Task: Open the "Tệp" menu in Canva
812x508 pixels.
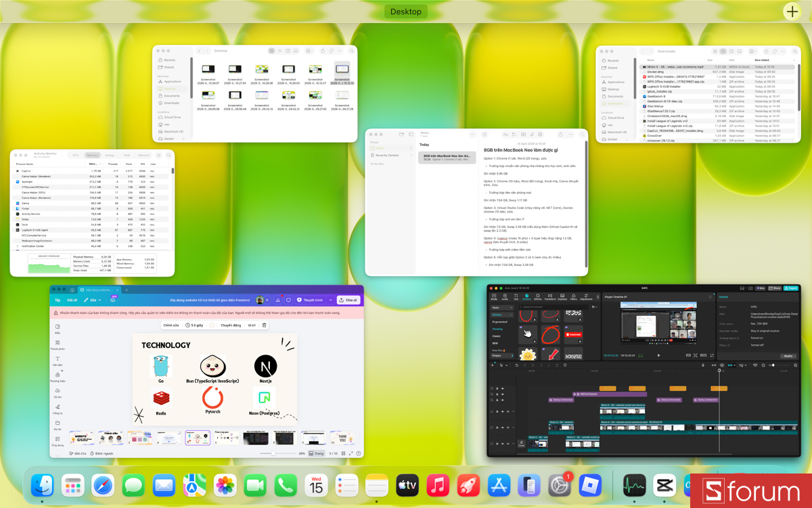Action: 57,300
